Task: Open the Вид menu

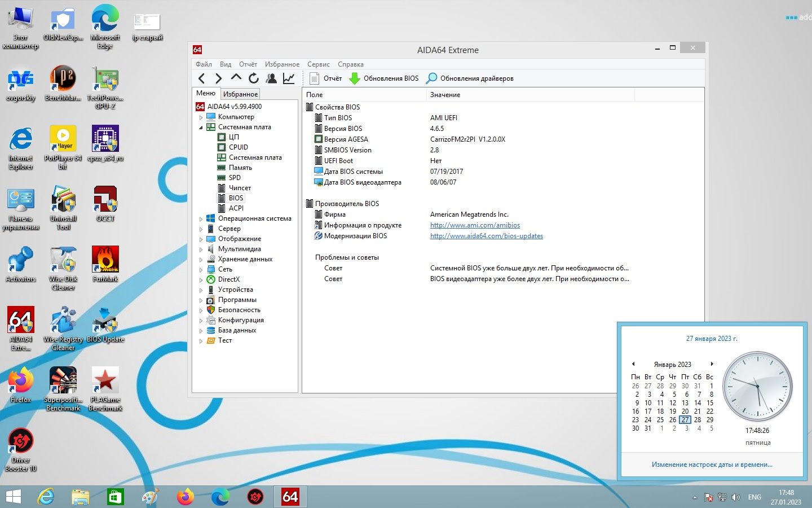Action: (226, 64)
